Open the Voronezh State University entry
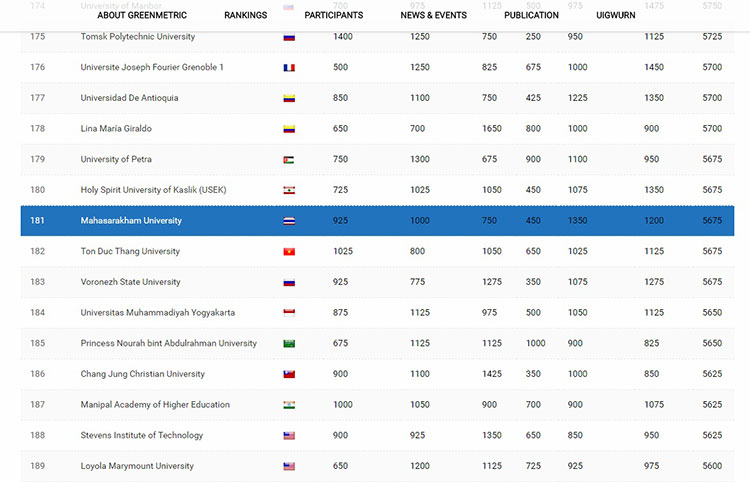750x482 pixels. point(130,282)
